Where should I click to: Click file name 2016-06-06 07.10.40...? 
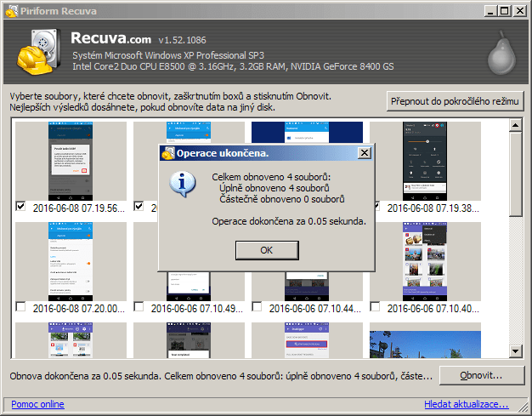coord(433,309)
